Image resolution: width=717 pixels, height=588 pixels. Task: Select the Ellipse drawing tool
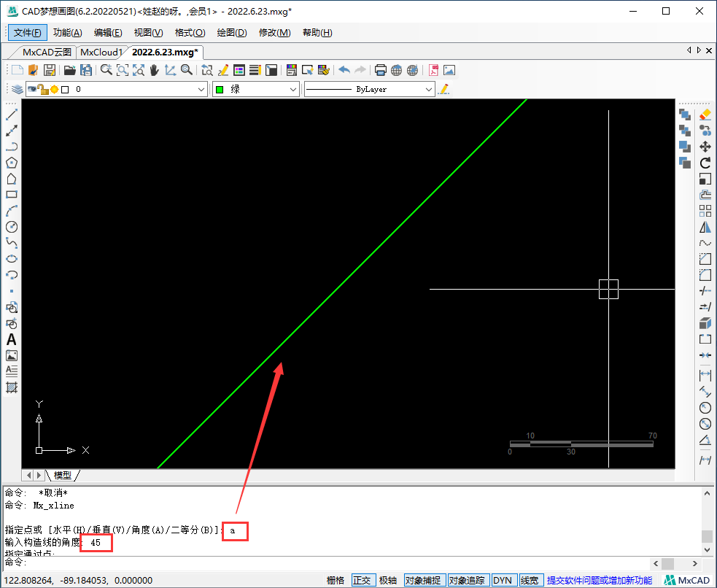point(12,259)
